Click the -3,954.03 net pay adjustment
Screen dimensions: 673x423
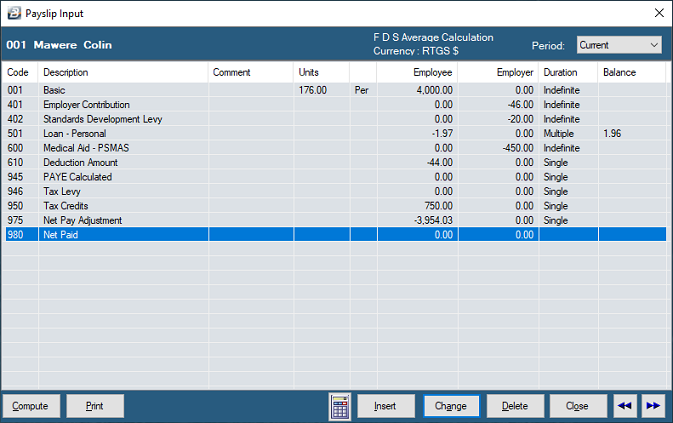pyautogui.click(x=433, y=221)
